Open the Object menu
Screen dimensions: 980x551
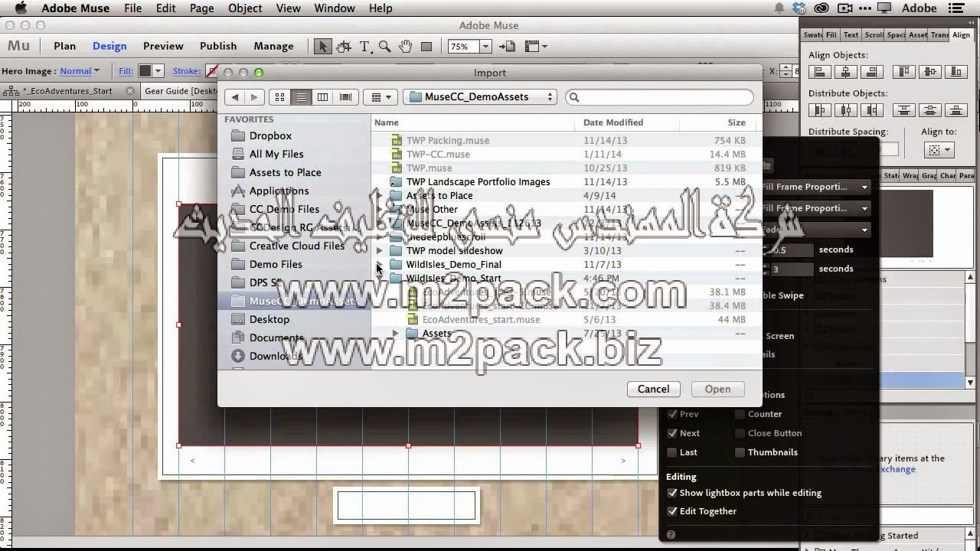coord(245,8)
